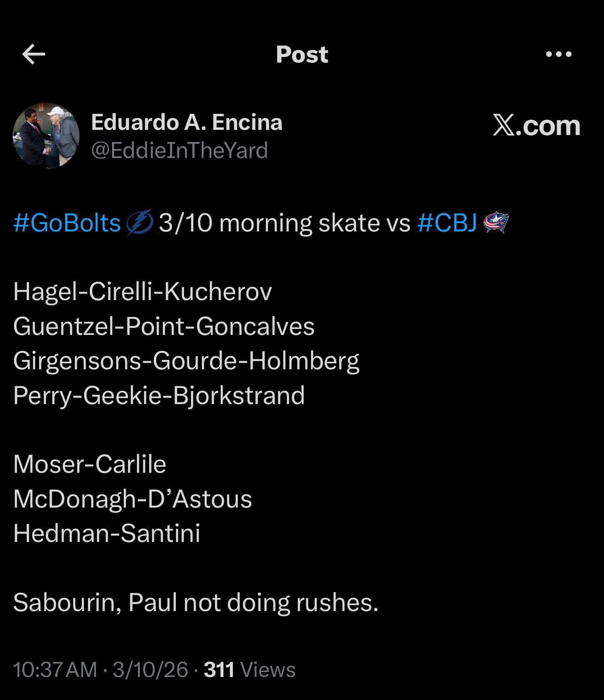Screen dimensions: 604x700
Task: Click the X.com logo watermark
Action: 536,126
